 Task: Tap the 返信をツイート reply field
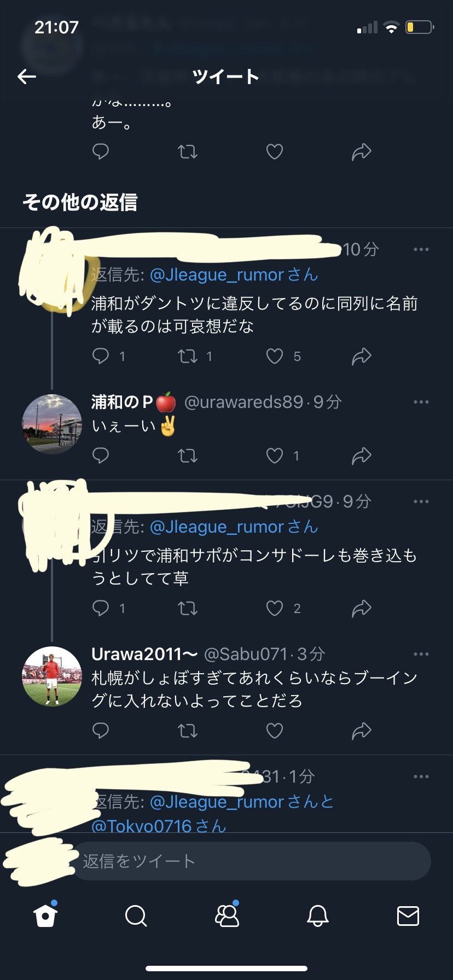251,861
